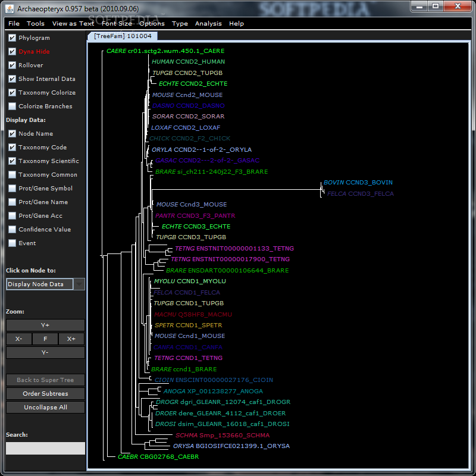Toggle the Dyna Hide checkbox

(x=12, y=51)
